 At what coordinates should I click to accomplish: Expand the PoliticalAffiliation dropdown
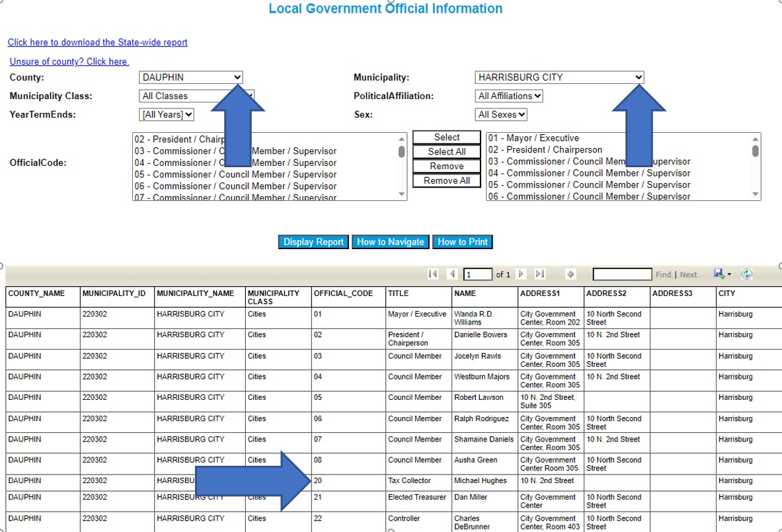(509, 96)
